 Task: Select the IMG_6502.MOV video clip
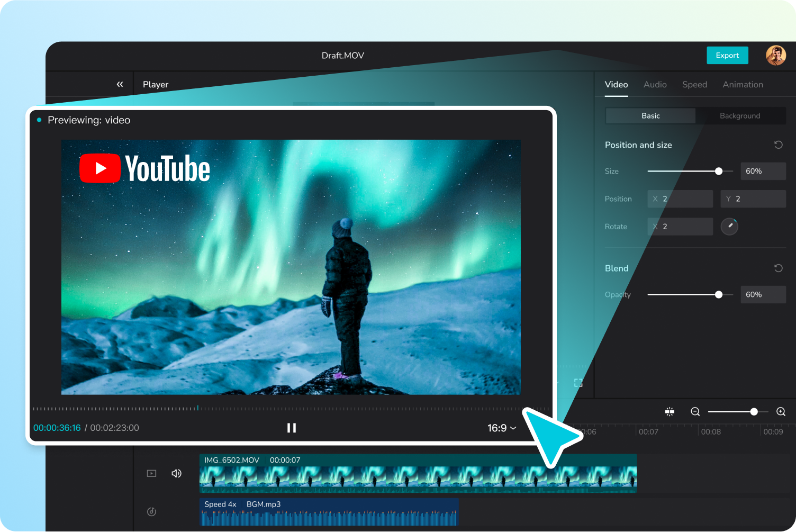[x=418, y=473]
